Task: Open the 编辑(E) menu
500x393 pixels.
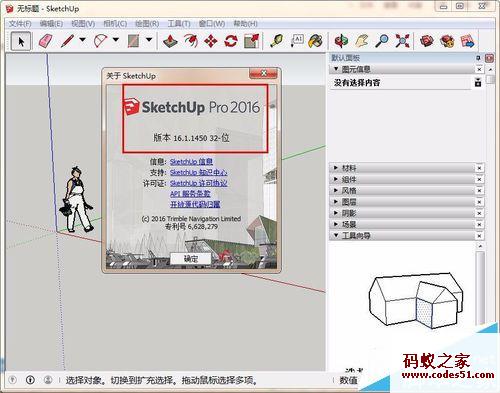Action: [51, 24]
